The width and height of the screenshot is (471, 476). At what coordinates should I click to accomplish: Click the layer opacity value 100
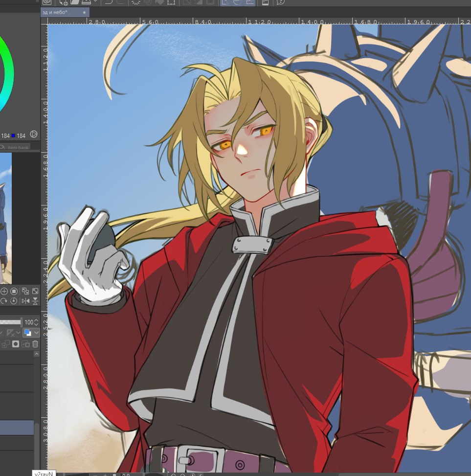click(29, 322)
